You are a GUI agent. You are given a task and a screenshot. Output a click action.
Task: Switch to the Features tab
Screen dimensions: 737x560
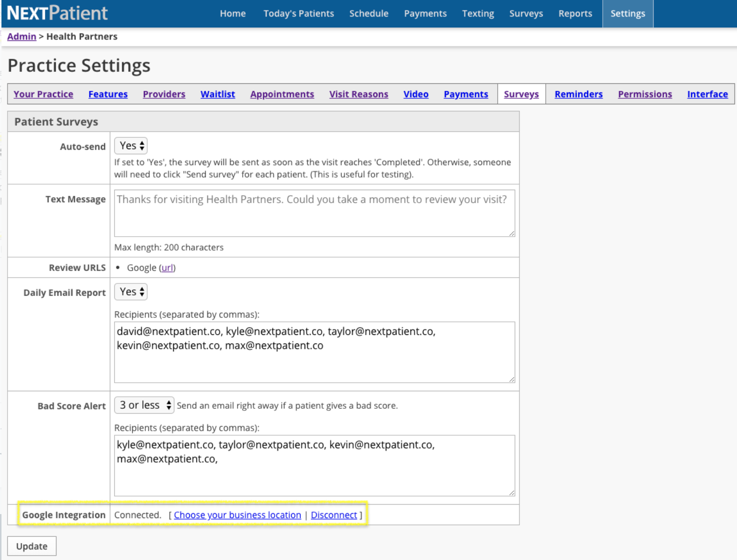point(108,94)
